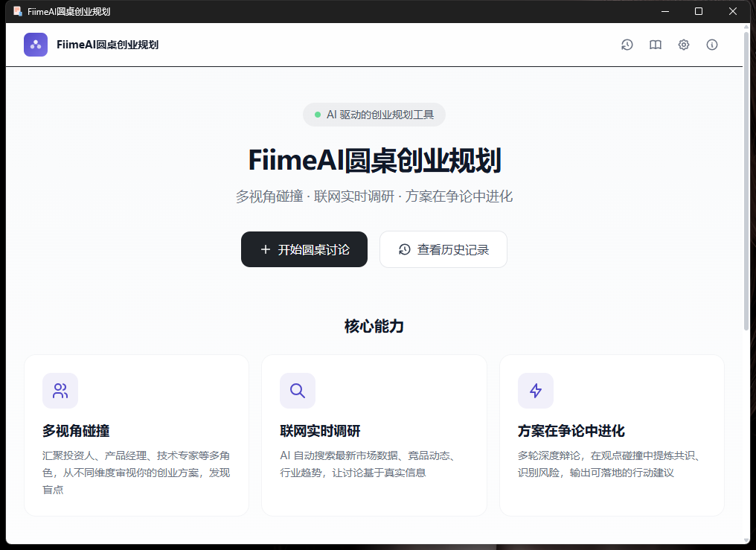
Task: Open settings gear icon in header
Action: click(x=684, y=45)
